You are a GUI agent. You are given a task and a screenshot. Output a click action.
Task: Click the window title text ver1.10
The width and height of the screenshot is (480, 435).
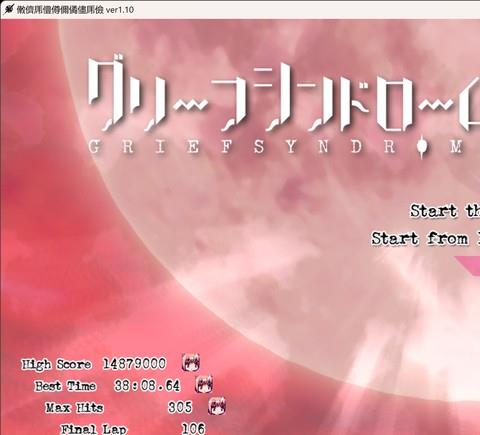120,9
